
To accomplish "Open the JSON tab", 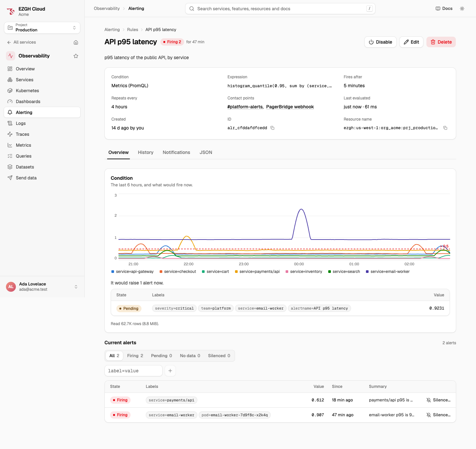I will pos(206,152).
